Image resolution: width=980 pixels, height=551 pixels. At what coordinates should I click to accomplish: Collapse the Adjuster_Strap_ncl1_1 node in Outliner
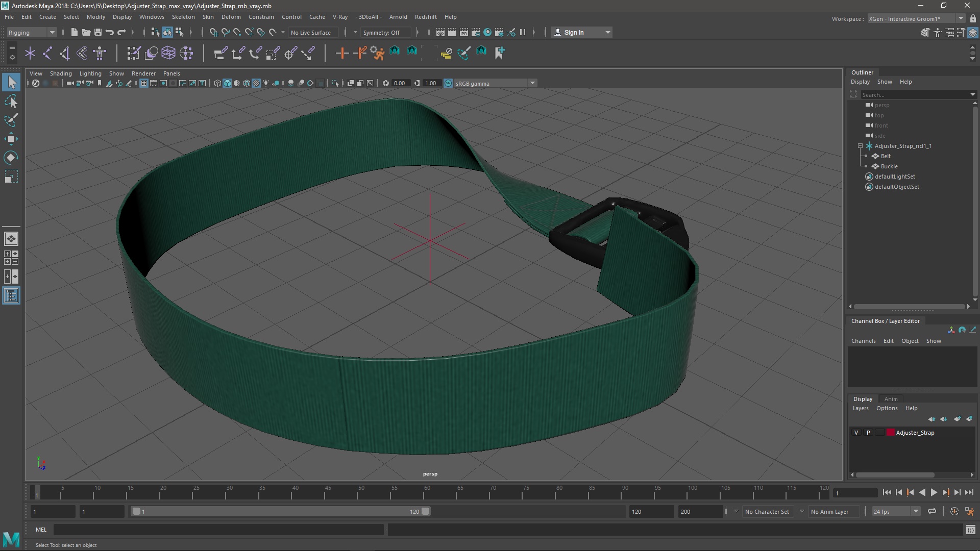[x=861, y=146]
